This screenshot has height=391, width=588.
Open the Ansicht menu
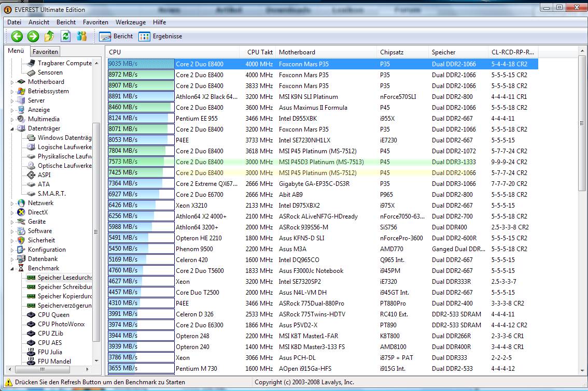click(39, 22)
